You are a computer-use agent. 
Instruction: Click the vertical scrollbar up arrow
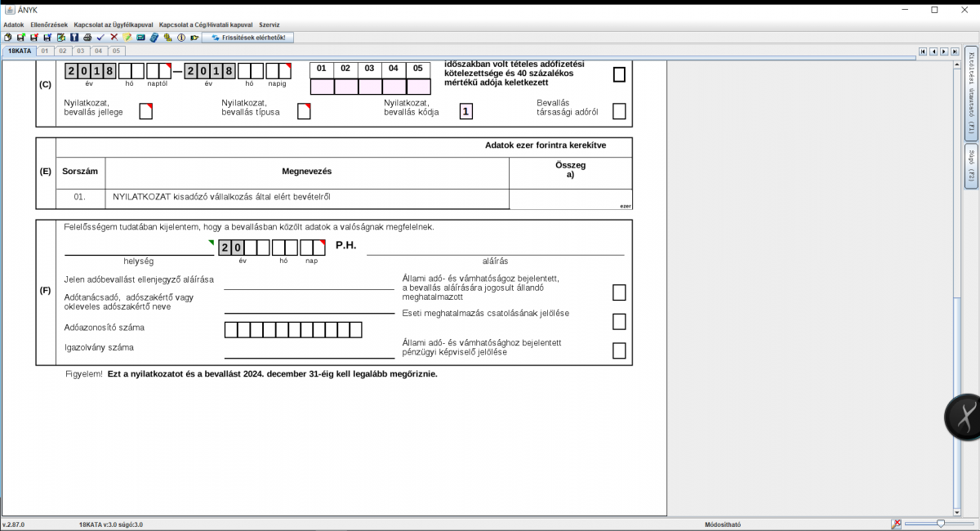(x=958, y=65)
